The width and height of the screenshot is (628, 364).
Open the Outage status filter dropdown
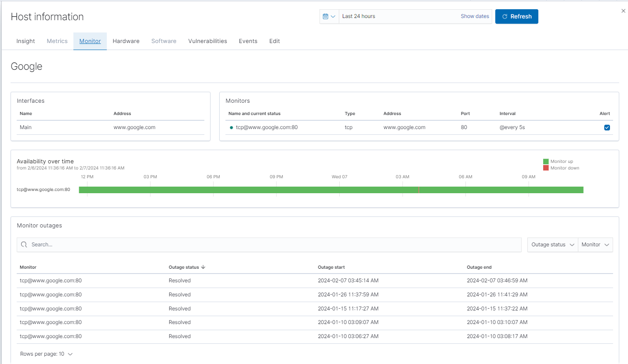tap(553, 245)
